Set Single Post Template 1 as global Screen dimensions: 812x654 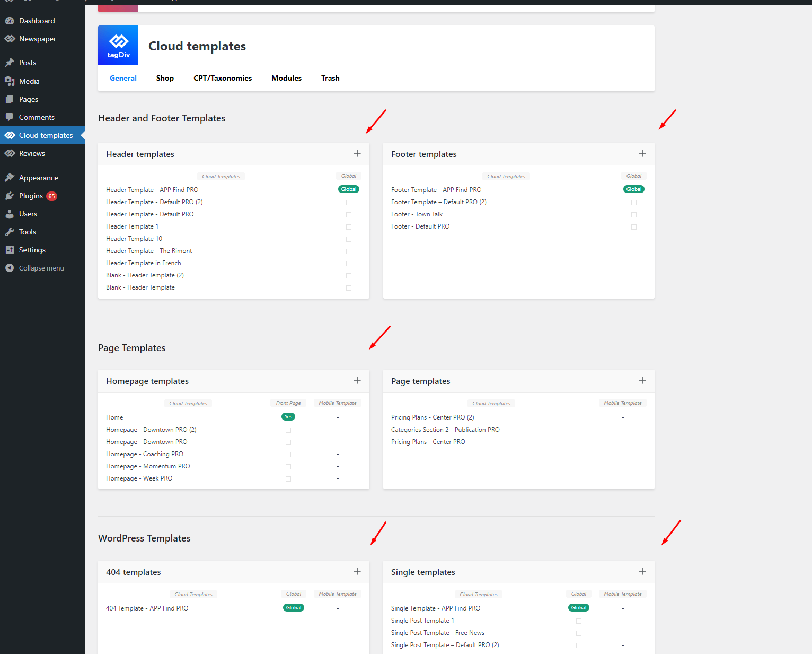[x=579, y=621]
